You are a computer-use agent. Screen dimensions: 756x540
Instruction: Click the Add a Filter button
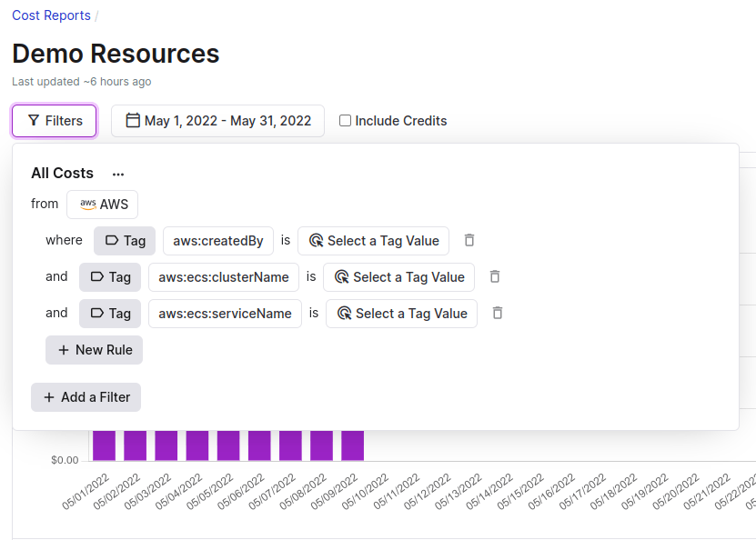coord(86,397)
